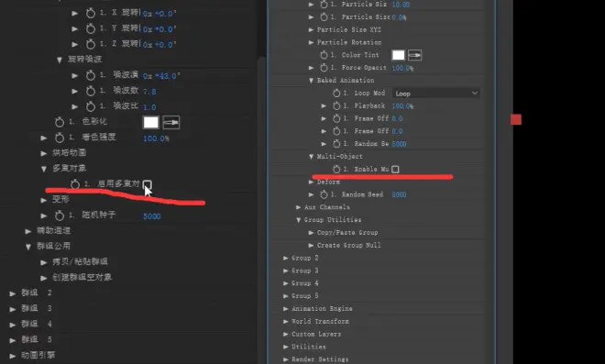Collapse the Group Utilities group
Screen dimensions: 605x364
[x=298, y=220]
